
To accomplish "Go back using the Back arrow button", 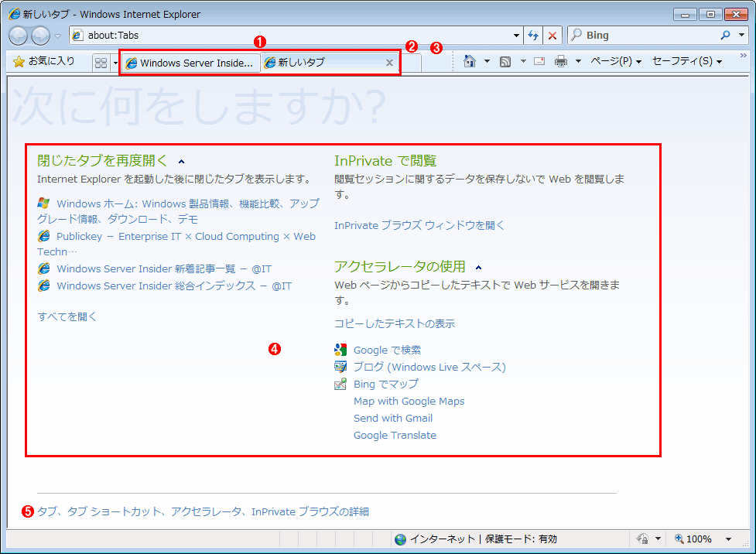I will (x=19, y=35).
